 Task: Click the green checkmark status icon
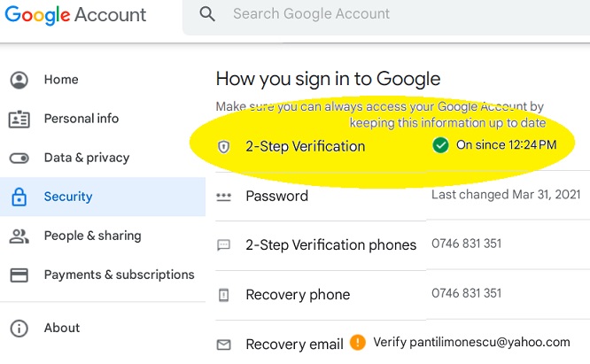click(440, 144)
